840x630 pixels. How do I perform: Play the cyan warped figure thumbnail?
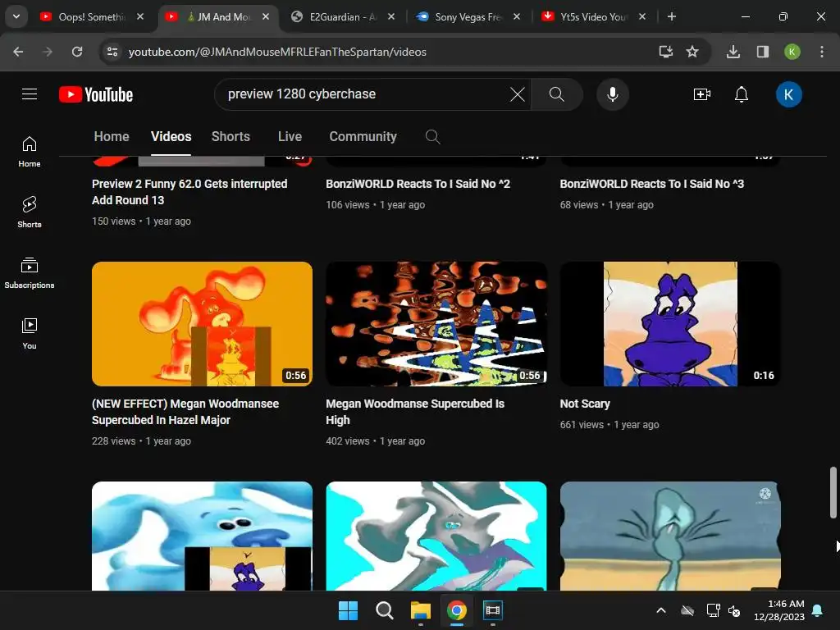(436, 536)
